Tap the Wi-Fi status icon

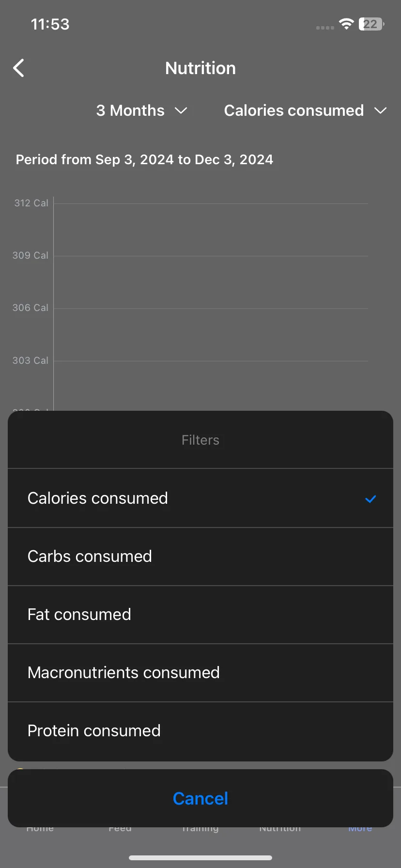[346, 24]
